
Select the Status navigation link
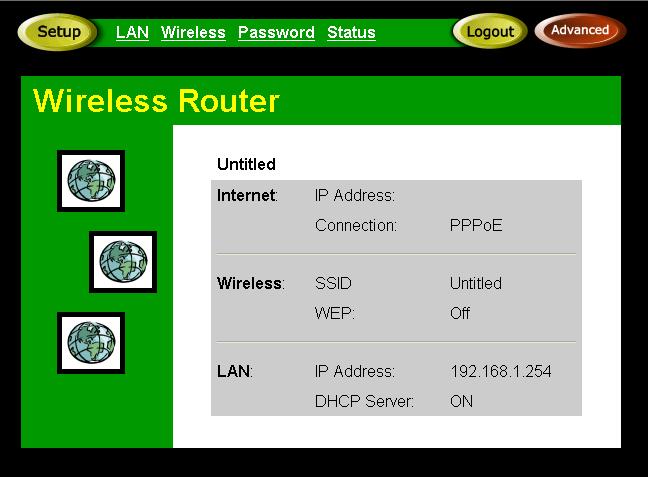(351, 32)
